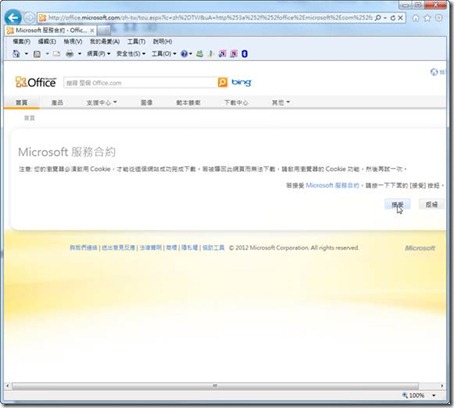Click the horizontal scrollbar thumb
454x408 pixels.
(x=215, y=386)
